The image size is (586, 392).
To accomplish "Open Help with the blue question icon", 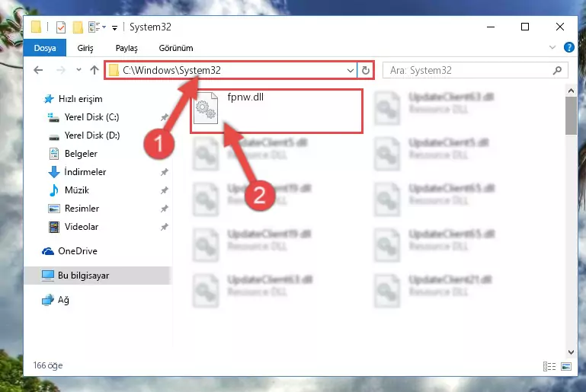I will coord(568,47).
